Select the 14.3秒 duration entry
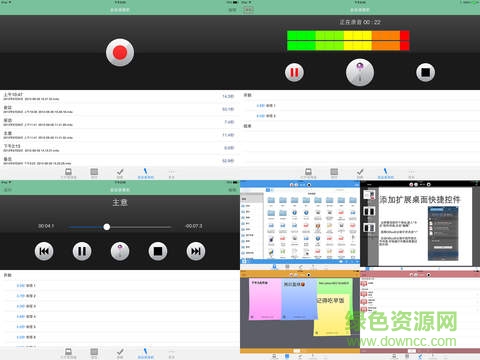The height and width of the screenshot is (360, 480). [228, 96]
